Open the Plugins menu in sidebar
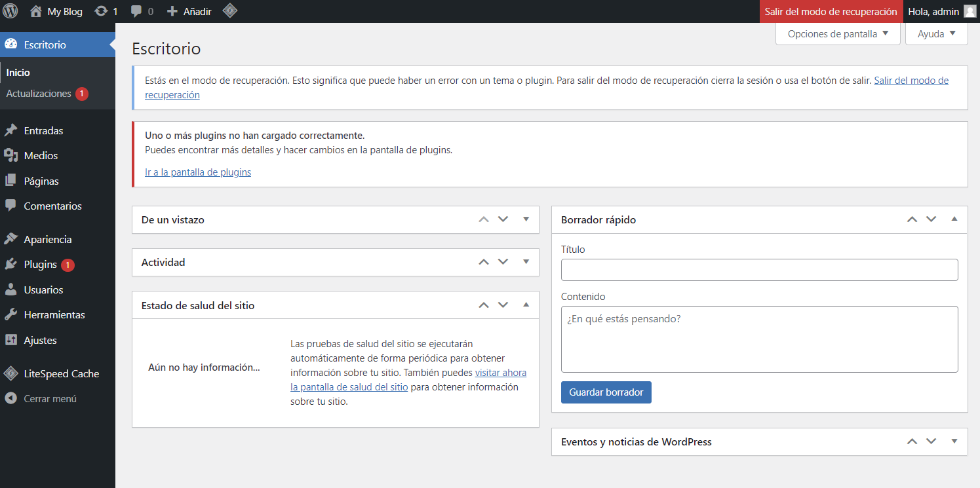This screenshot has height=488, width=980. click(41, 265)
